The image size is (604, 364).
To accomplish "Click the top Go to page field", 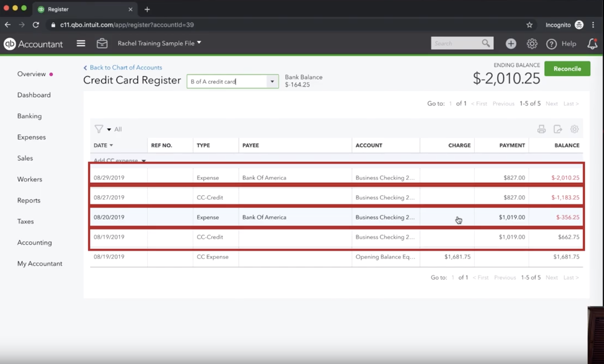I will (x=450, y=104).
